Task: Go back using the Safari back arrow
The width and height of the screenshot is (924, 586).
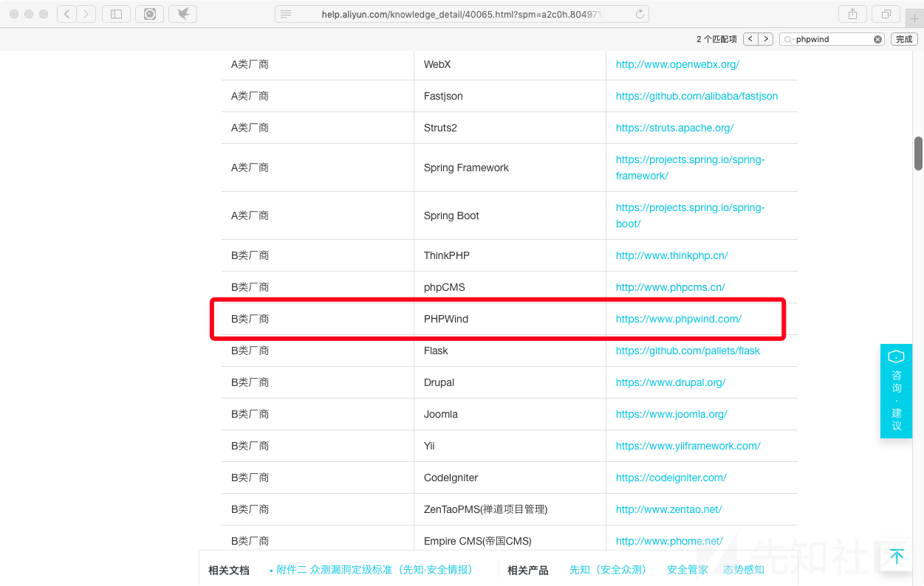Action: pyautogui.click(x=67, y=14)
